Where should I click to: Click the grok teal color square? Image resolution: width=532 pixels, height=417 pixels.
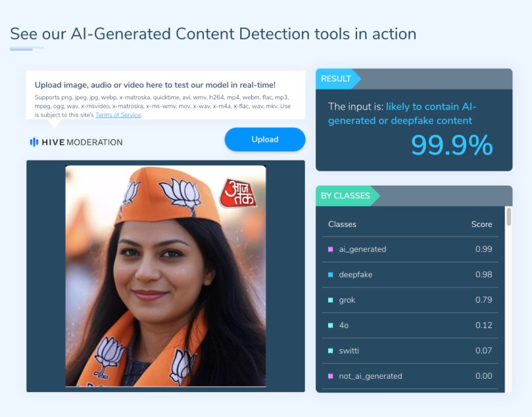pos(331,300)
